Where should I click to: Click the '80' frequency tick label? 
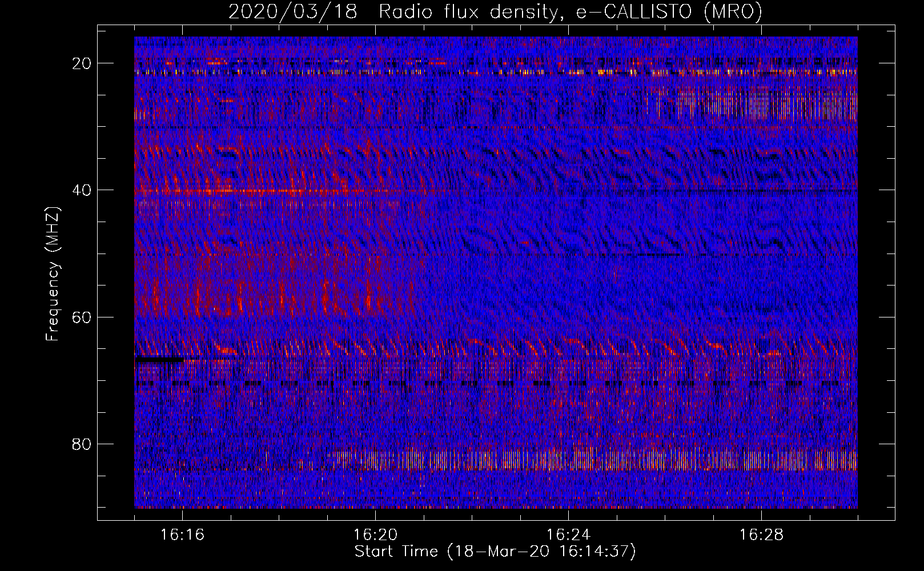click(82, 444)
